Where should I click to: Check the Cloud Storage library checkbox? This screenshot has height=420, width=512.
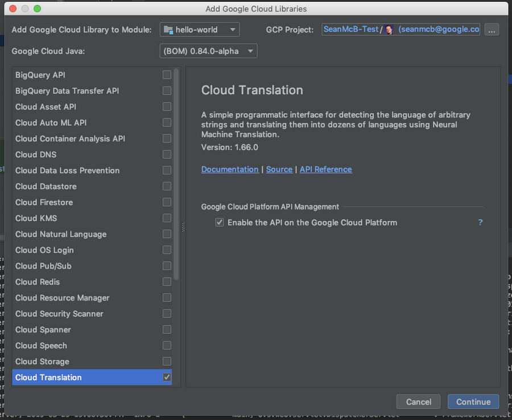coord(167,361)
